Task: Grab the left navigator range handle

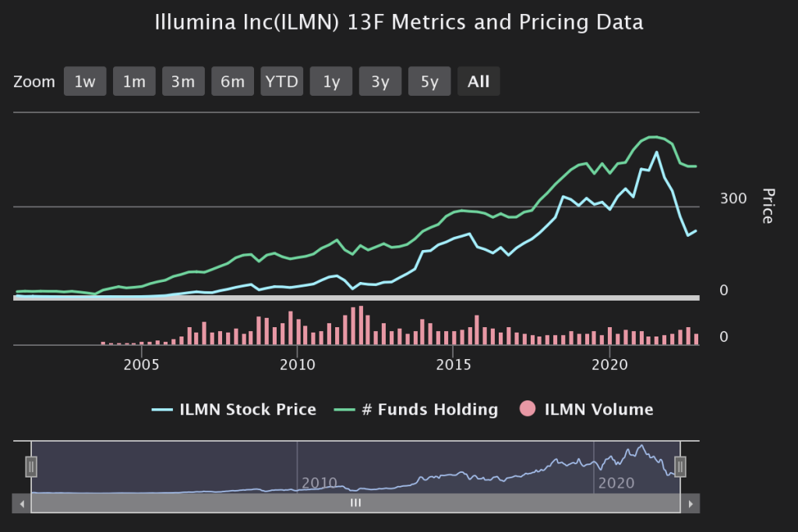Action: click(x=31, y=467)
